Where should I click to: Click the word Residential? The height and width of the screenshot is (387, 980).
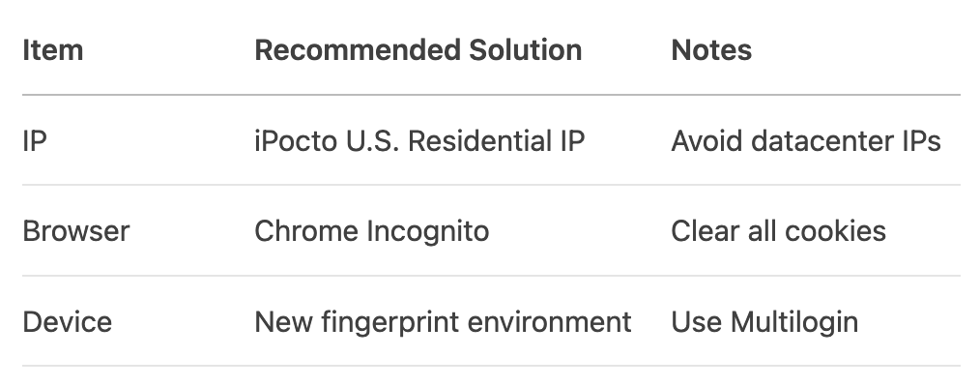[x=468, y=141]
